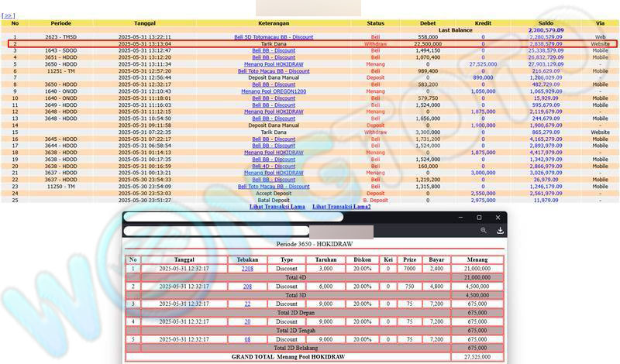Maximize the popup browser window

479,218
